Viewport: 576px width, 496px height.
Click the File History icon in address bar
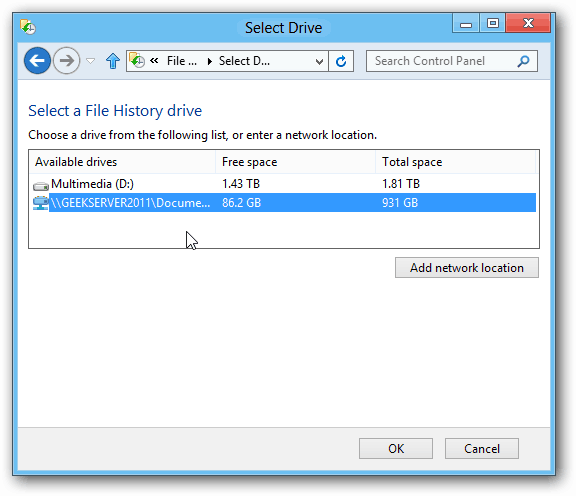coord(137,61)
